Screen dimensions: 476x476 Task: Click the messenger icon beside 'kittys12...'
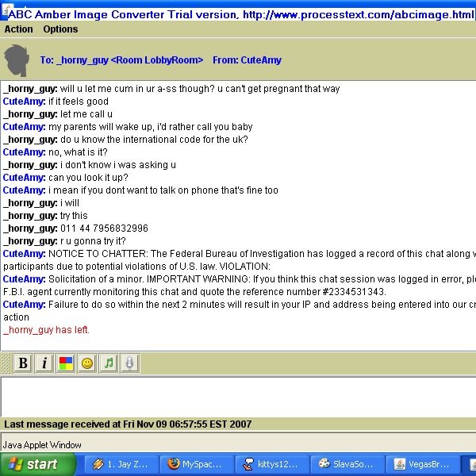pyautogui.click(x=248, y=464)
